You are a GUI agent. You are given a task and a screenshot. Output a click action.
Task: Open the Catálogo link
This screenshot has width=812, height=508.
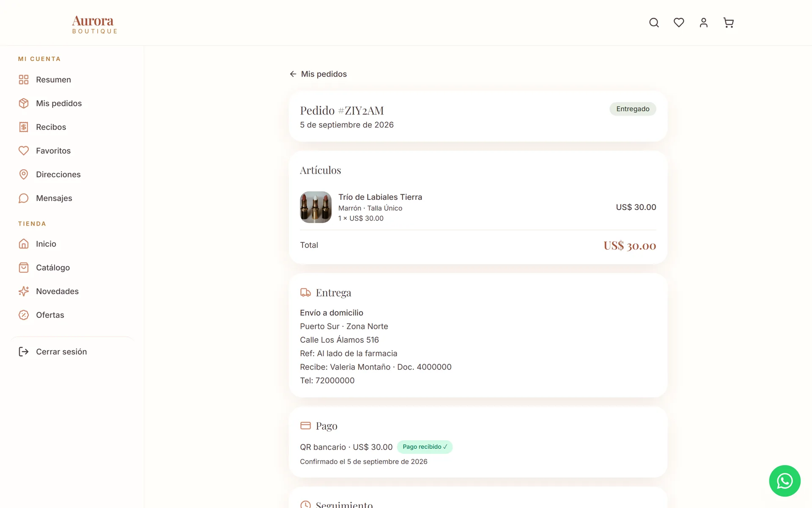pyautogui.click(x=72, y=268)
